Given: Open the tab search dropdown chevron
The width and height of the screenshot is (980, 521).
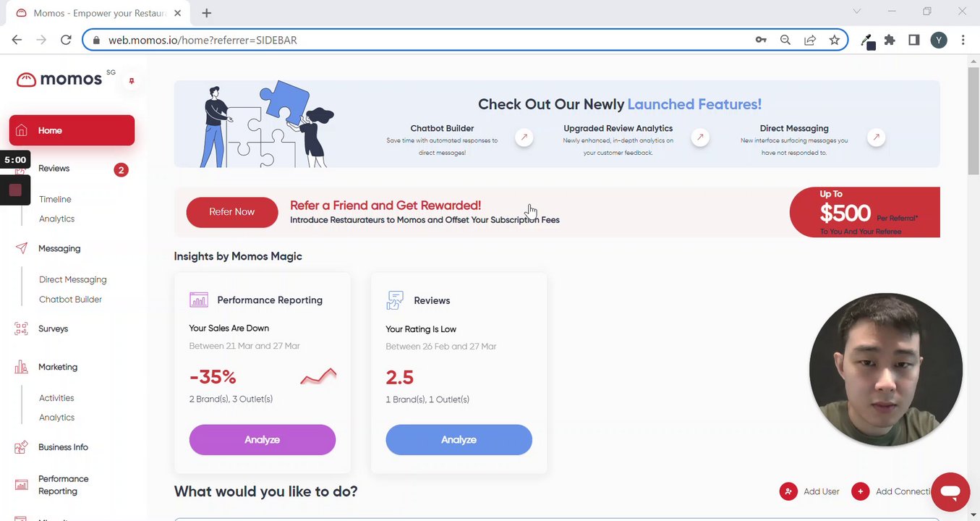Looking at the screenshot, I should pyautogui.click(x=857, y=12).
